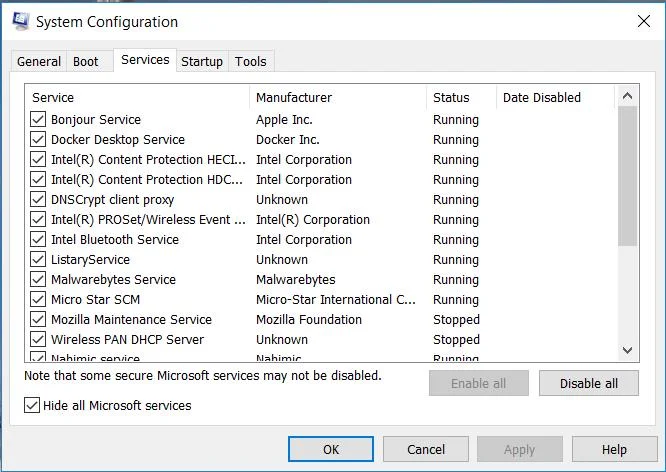The width and height of the screenshot is (666, 472).
Task: Confirm with the OK button
Action: point(331,449)
